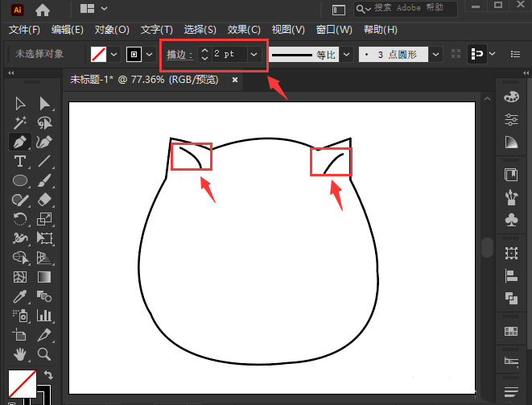Open the Align panel icon
Image resolution: width=532 pixels, height=405 pixels.
tap(510, 275)
